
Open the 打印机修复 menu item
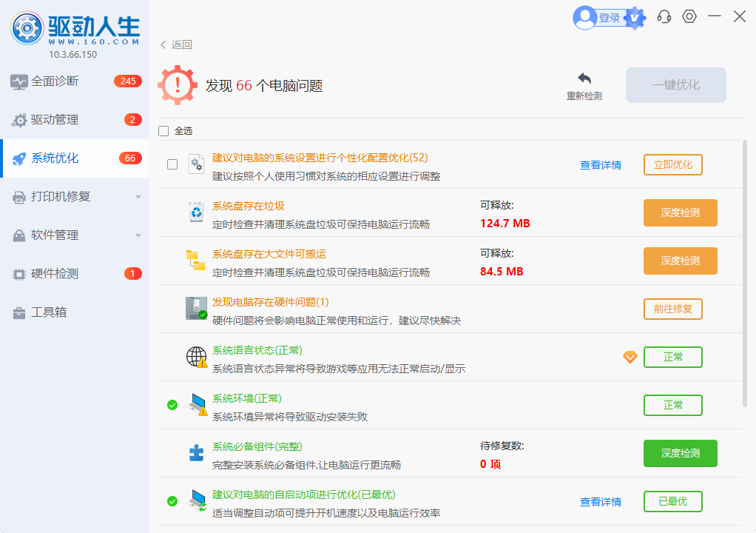pyautogui.click(x=75, y=197)
